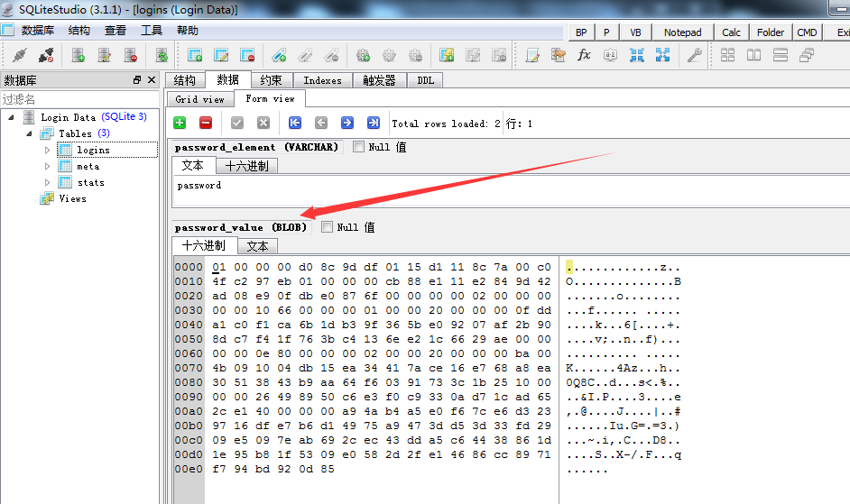Expand the meta table node
The height and width of the screenshot is (504, 850).
tap(48, 166)
